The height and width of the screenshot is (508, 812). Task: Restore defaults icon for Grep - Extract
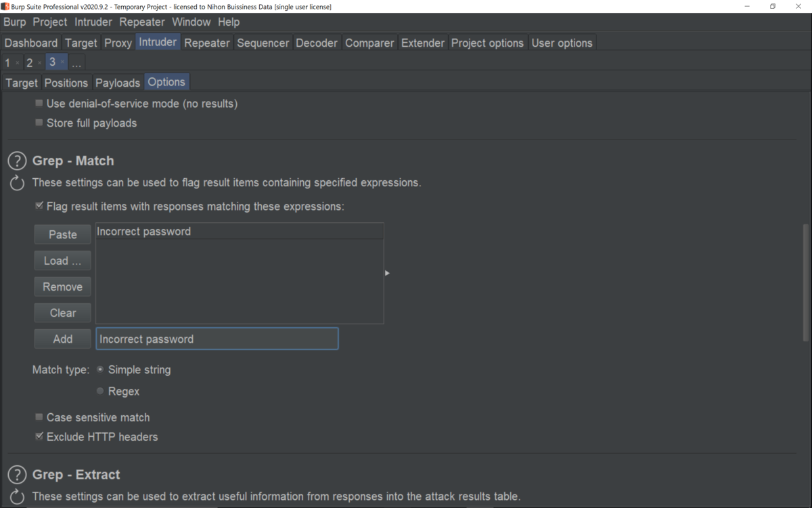(17, 496)
